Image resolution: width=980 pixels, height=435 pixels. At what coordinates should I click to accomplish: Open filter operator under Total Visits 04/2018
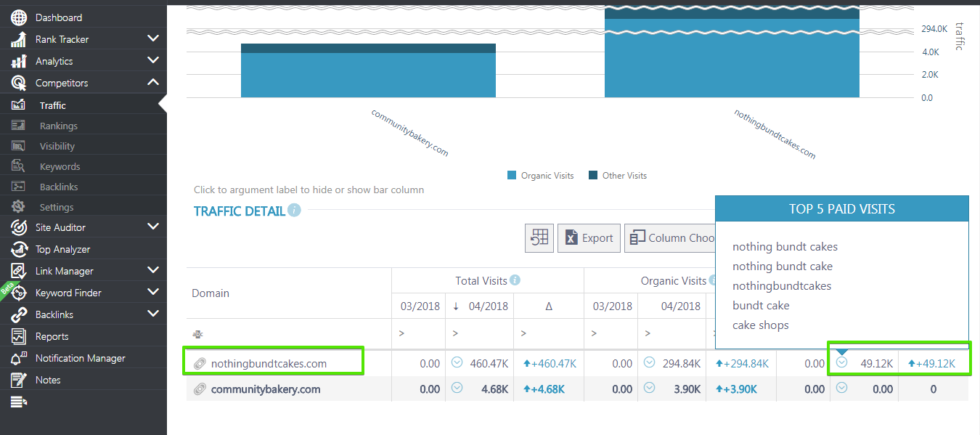click(x=456, y=334)
